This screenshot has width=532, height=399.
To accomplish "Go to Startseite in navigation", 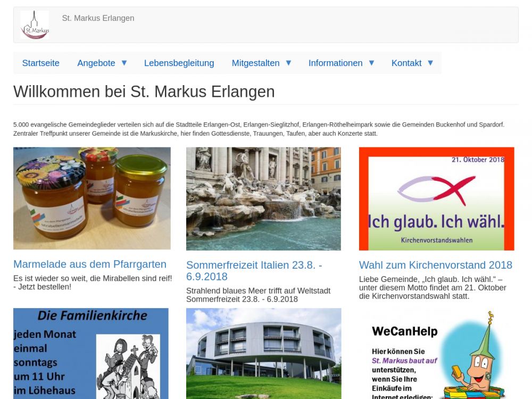I will tap(41, 63).
